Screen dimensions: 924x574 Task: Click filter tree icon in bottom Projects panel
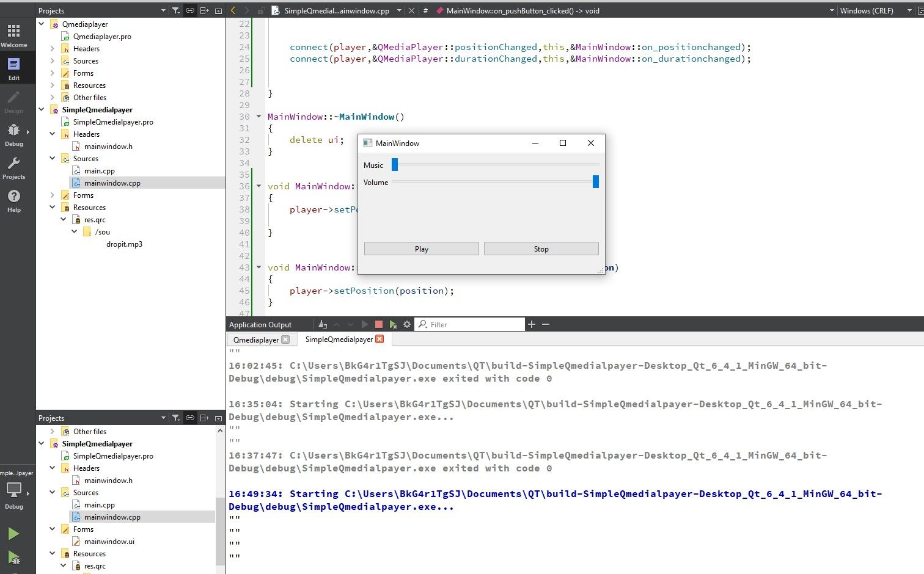[x=176, y=418]
